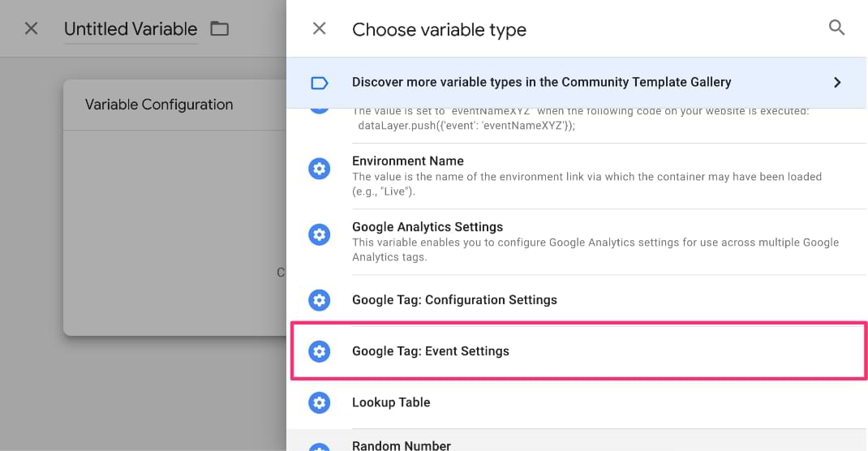Image resolution: width=868 pixels, height=451 pixels.
Task: Choose the Lookup Table variable type
Action: (x=577, y=403)
